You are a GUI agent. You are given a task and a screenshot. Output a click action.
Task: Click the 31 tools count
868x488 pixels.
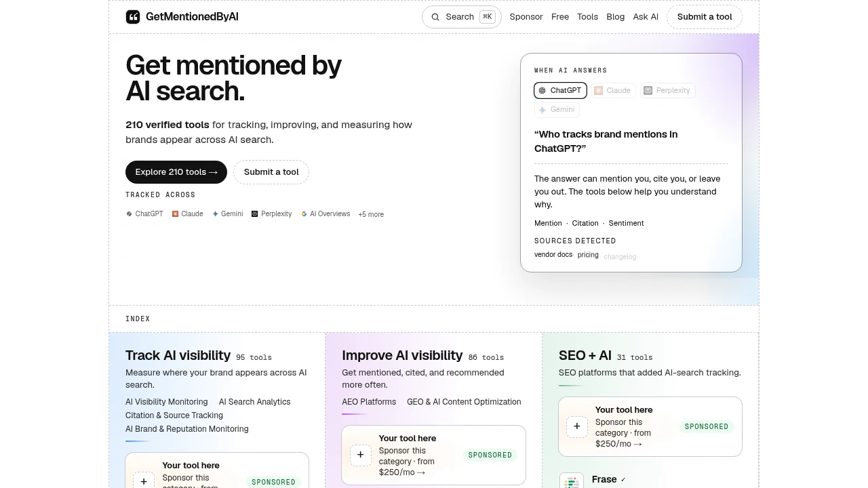click(635, 357)
